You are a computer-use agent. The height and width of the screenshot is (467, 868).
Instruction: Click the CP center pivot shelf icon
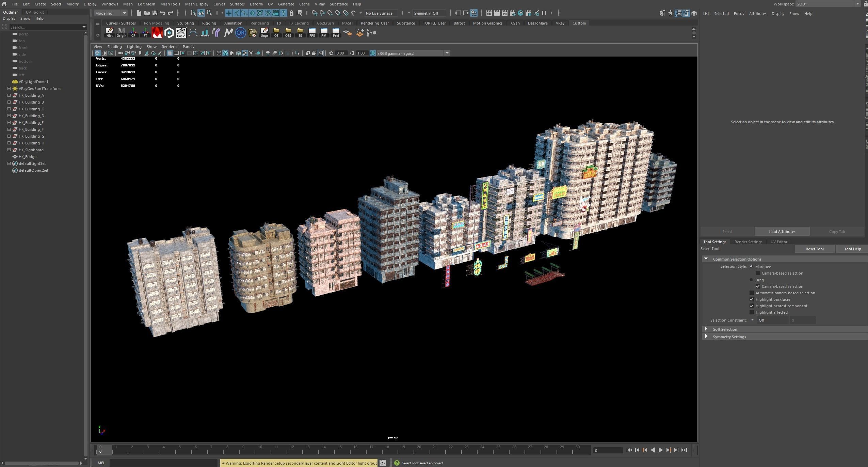tap(133, 33)
